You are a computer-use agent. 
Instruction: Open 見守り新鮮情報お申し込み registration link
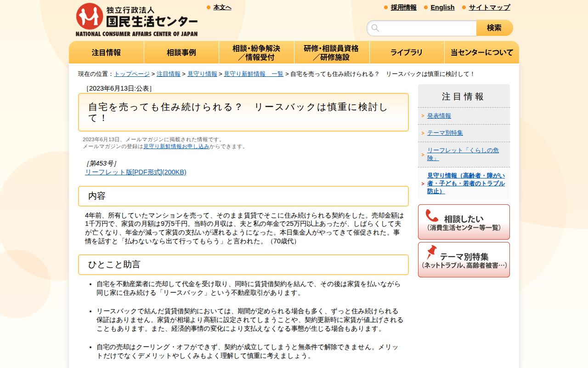point(176,146)
